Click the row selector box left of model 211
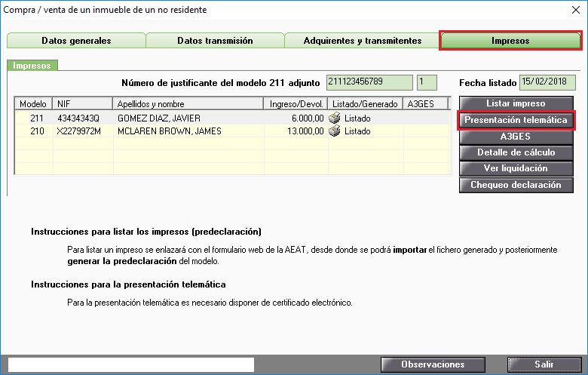The height and width of the screenshot is (375, 588). 22,118
